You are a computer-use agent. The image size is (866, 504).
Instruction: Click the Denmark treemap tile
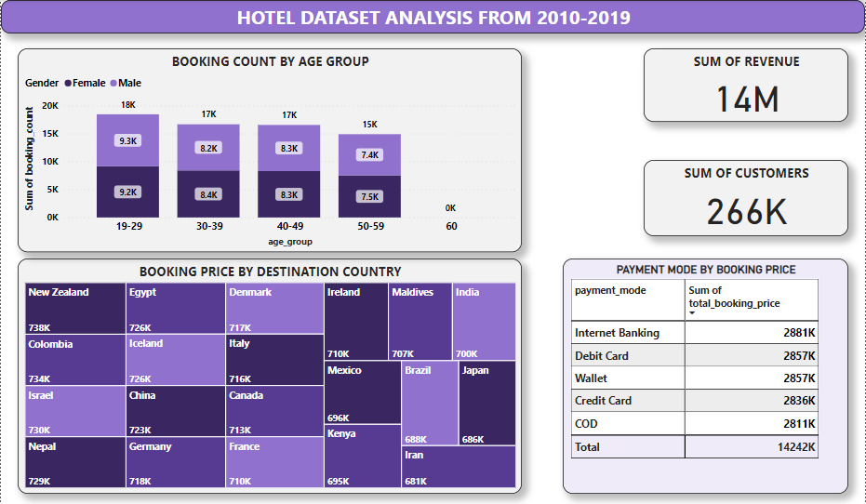274,309
